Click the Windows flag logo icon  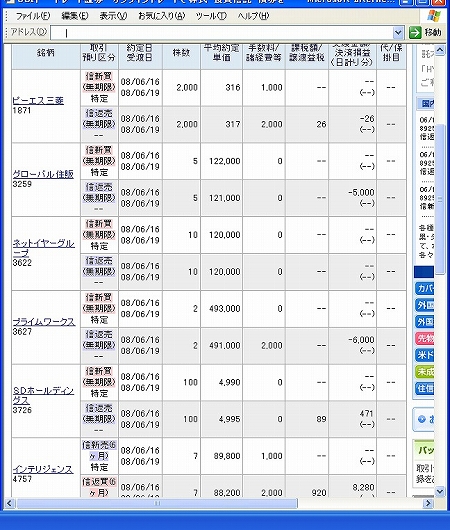434,16
